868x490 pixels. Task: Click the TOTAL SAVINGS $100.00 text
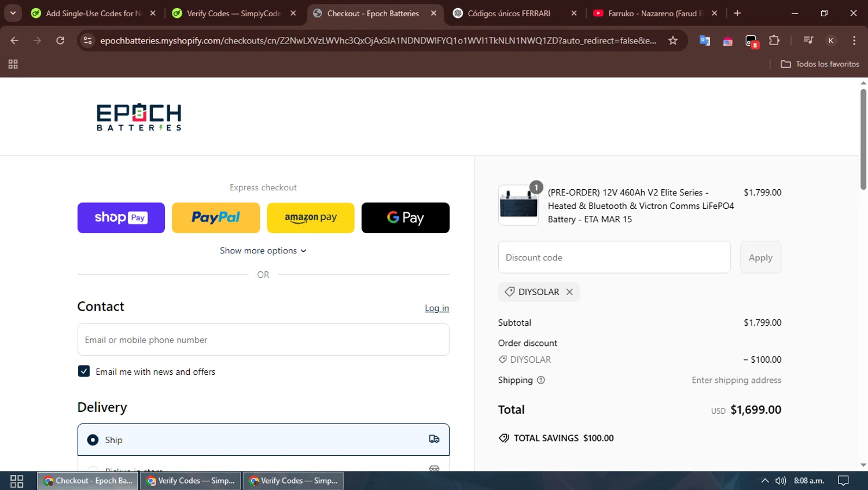(564, 439)
